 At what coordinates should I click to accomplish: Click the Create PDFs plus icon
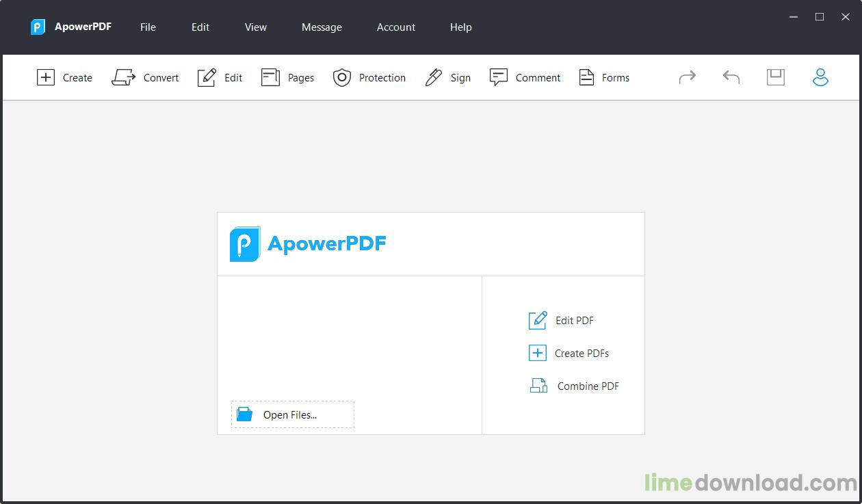pos(538,353)
